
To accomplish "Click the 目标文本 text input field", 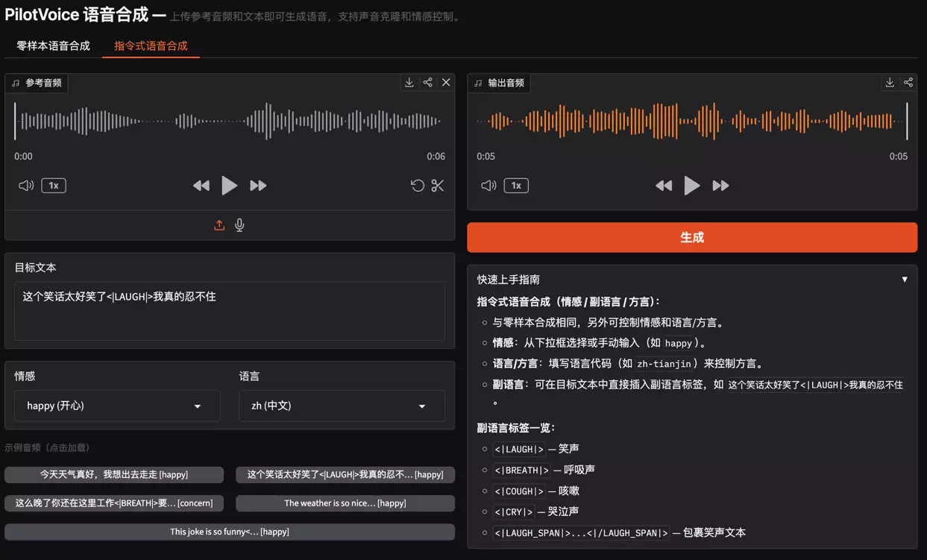I will pos(230,311).
